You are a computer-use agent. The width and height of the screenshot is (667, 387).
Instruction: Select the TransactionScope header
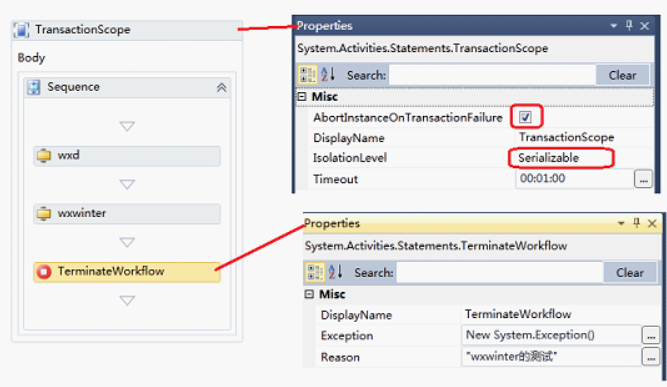127,30
